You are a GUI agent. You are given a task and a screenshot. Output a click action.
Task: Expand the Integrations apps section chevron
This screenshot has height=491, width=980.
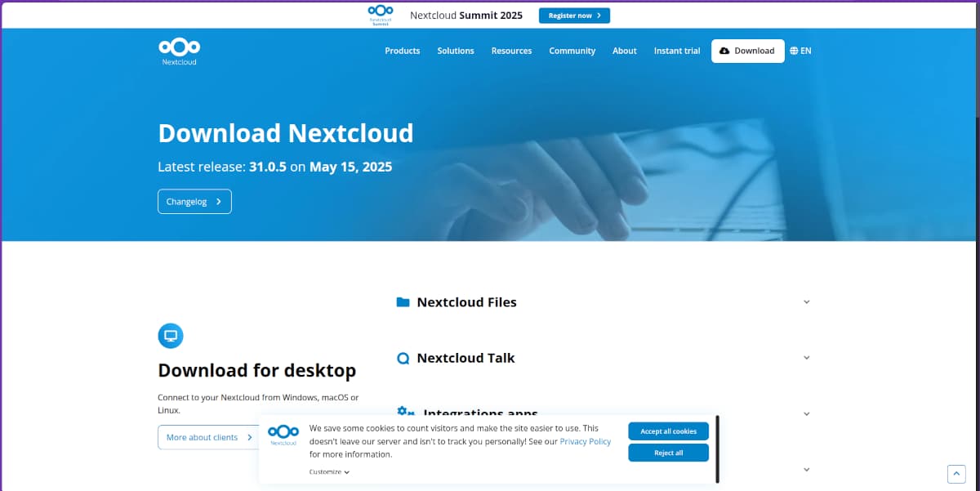(807, 414)
